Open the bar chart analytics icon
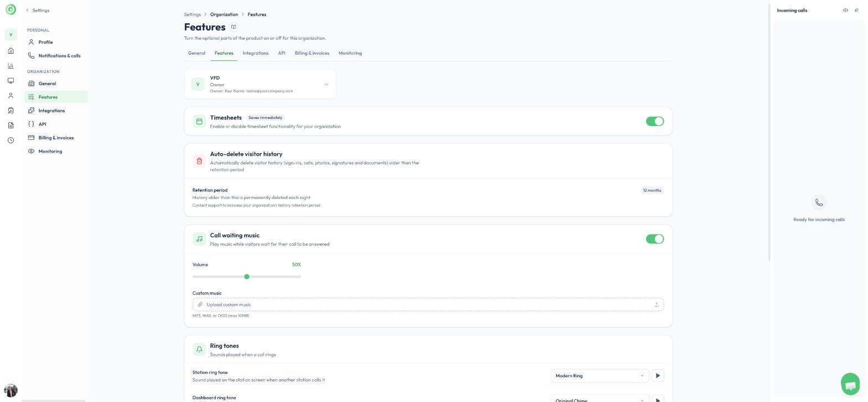The image size is (868, 402). (11, 66)
